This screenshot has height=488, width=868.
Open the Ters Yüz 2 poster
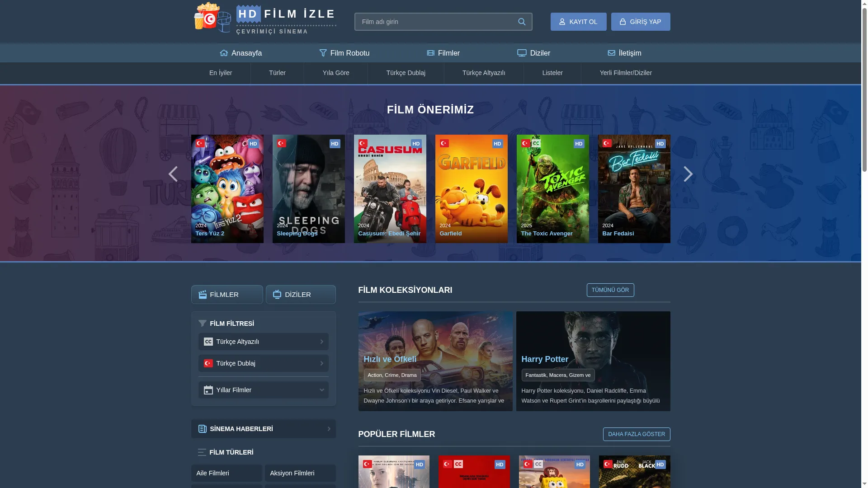(227, 189)
